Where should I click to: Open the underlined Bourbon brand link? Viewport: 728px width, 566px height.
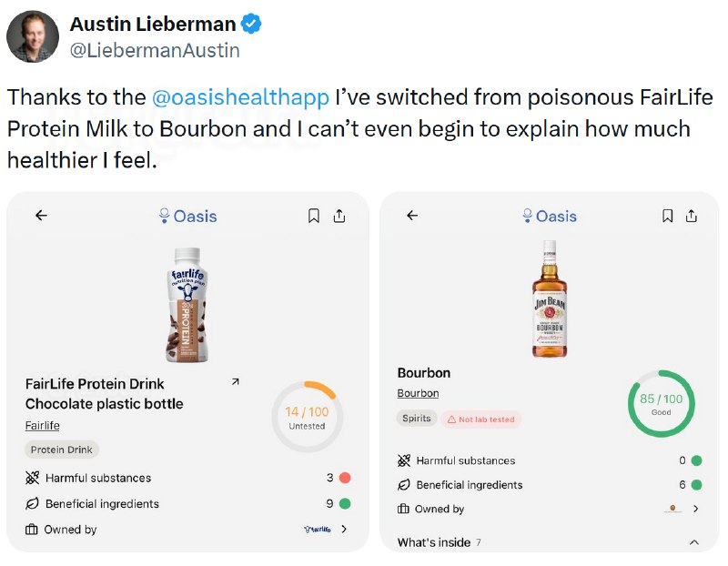418,393
